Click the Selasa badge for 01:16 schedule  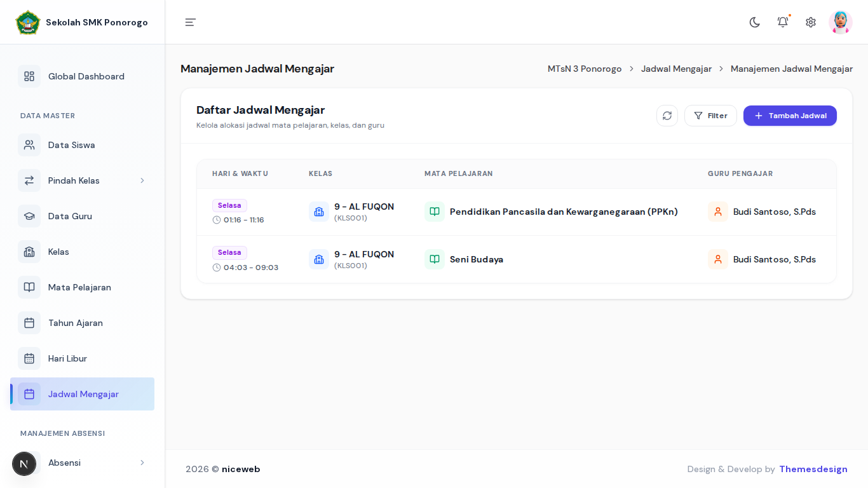[x=229, y=206]
